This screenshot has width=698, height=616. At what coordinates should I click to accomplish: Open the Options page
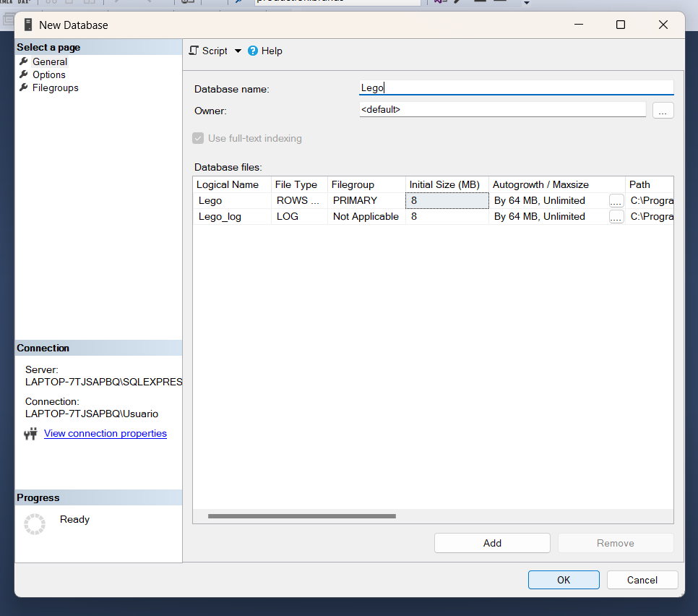[x=48, y=74]
